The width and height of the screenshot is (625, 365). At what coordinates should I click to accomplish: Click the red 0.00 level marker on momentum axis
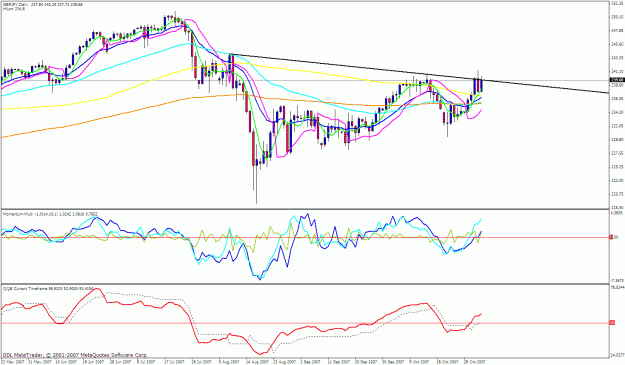612,237
